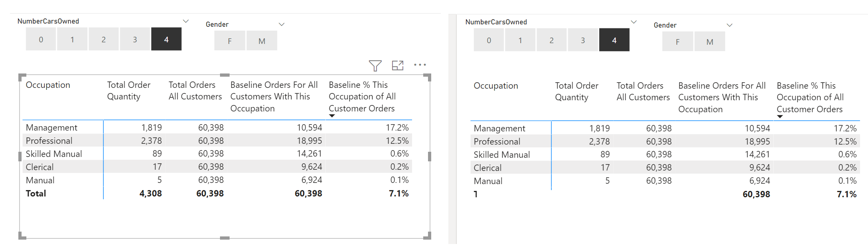The width and height of the screenshot is (868, 248).
Task: Sort right table by Total Orders All Customers
Action: [x=643, y=91]
